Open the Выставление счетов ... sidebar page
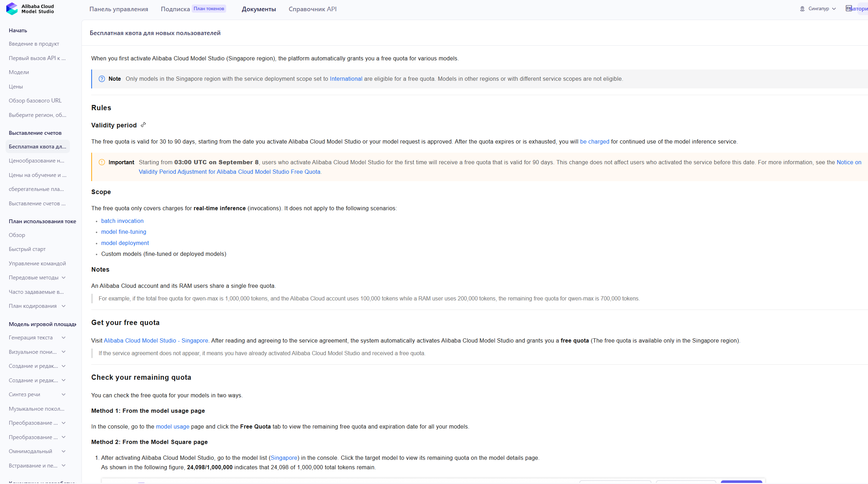 coord(37,204)
